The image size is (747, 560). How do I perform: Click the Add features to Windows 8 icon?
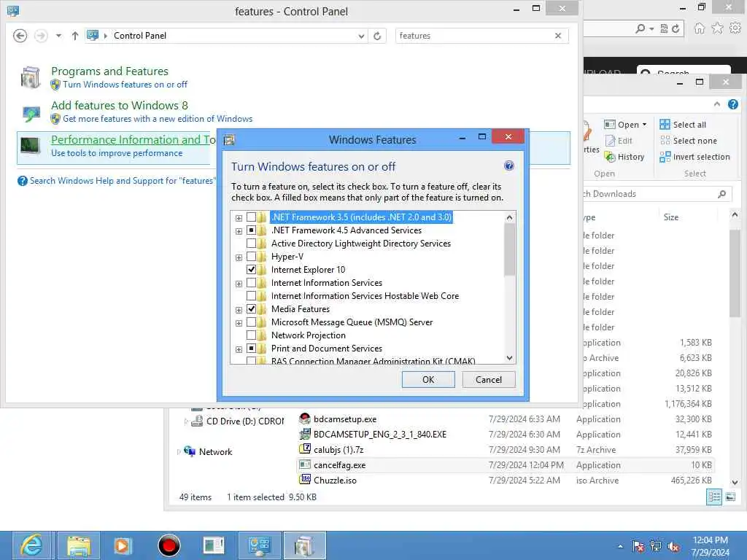click(31, 112)
